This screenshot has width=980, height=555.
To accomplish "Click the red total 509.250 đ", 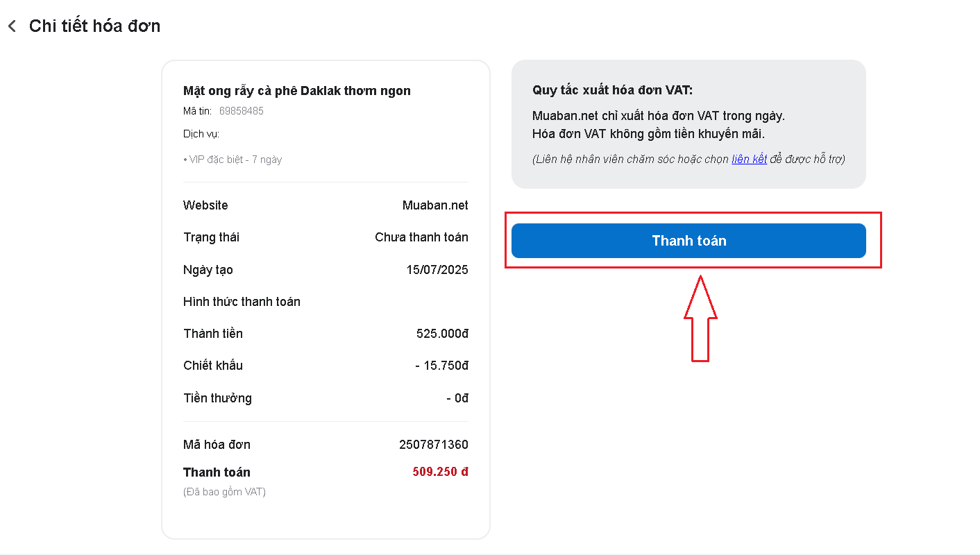I will [441, 472].
